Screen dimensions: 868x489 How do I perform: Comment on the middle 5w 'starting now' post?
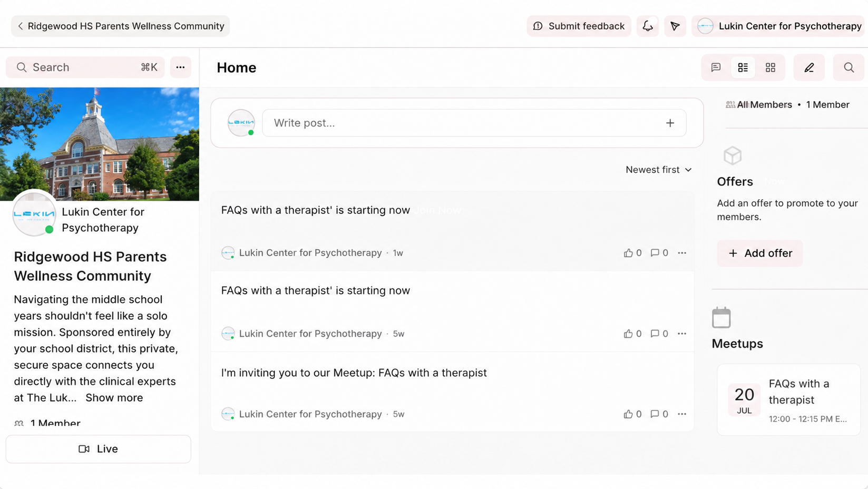(659, 334)
